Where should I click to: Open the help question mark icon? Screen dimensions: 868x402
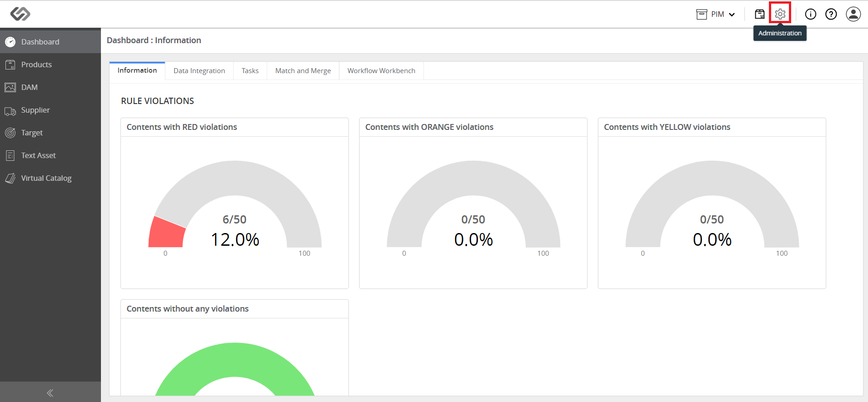click(x=831, y=14)
